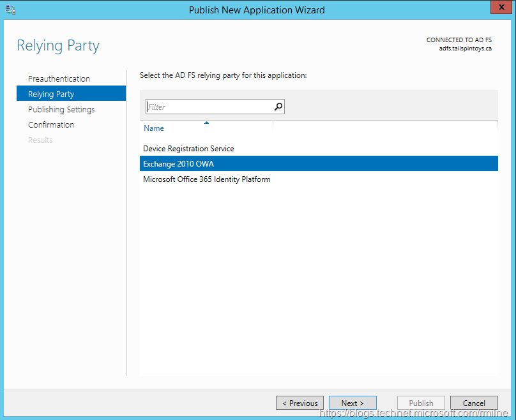The height and width of the screenshot is (420, 516).
Task: Jump to the Publishing Settings step
Action: coord(61,110)
